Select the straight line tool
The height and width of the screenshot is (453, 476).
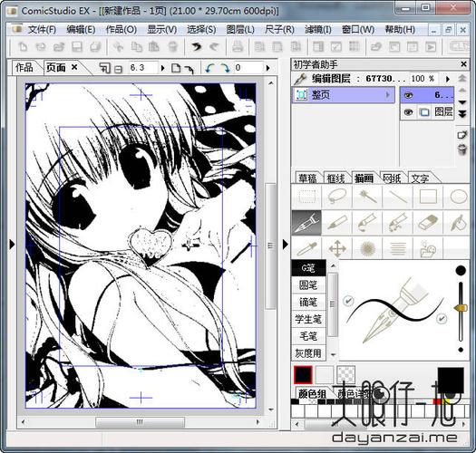398,197
